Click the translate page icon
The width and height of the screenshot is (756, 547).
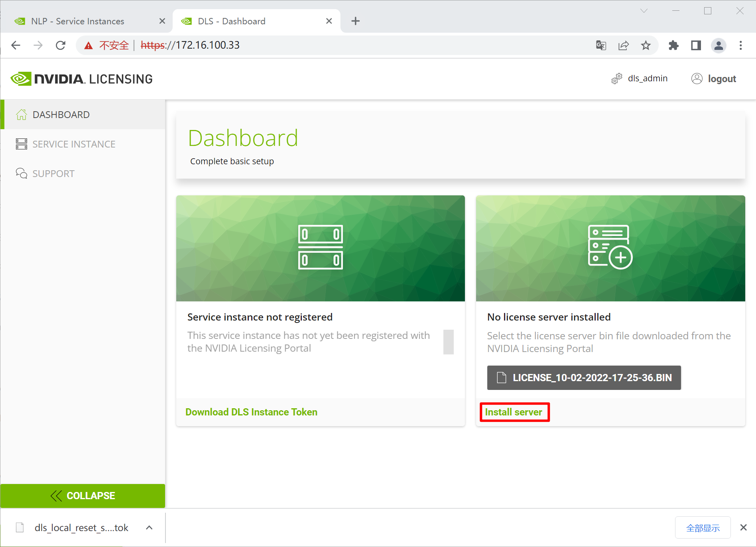coord(601,45)
